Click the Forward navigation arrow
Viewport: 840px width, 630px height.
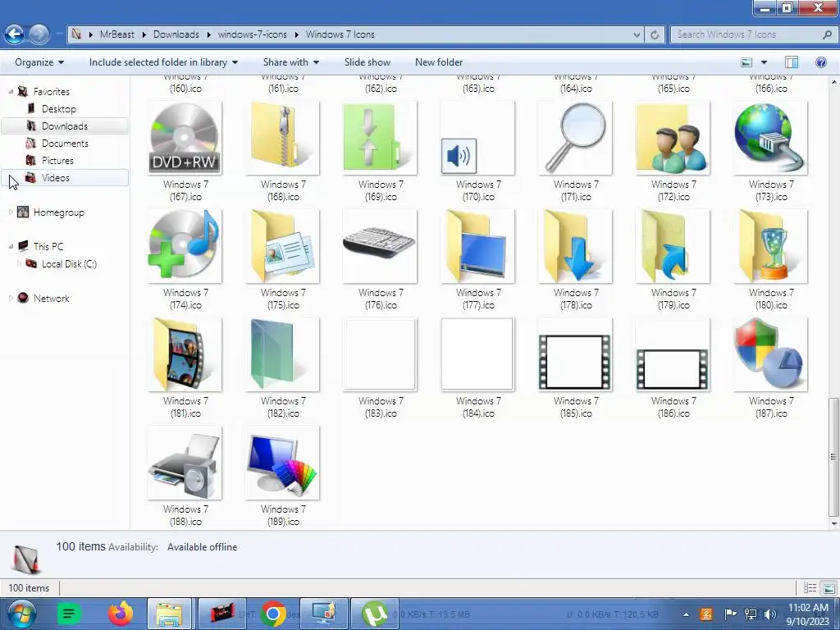point(39,34)
